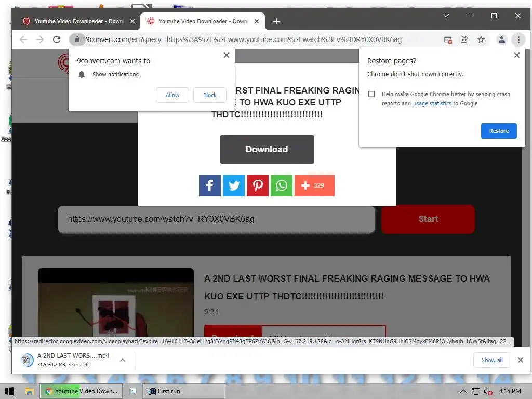Select the second Youtube Video Downloader tab
Screen dimensions: 532x399
[x=203, y=21]
